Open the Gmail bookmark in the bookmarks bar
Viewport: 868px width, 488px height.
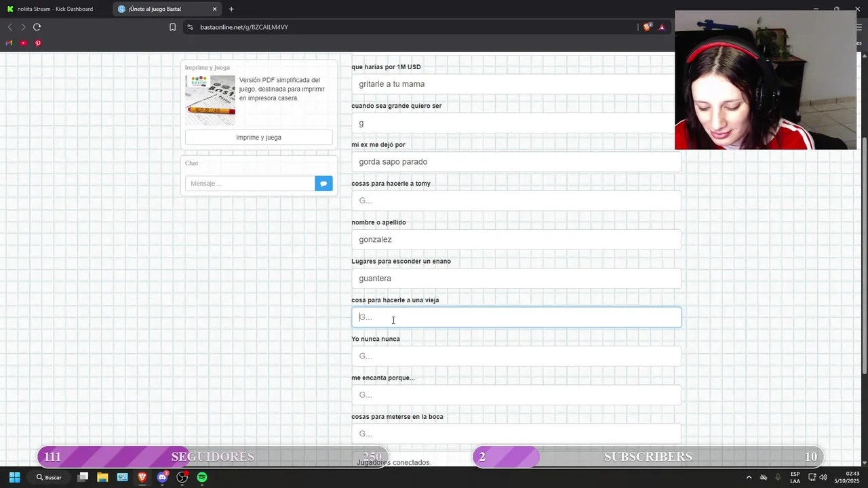[x=9, y=43]
